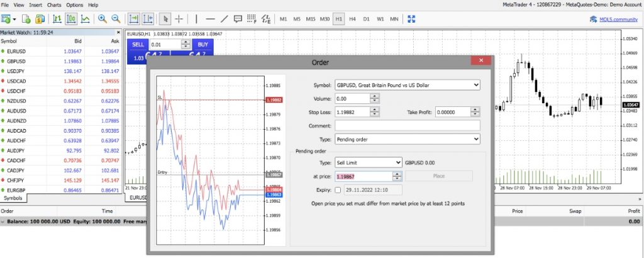Open the Options menu
The width and height of the screenshot is (644, 258).
pyautogui.click(x=75, y=5)
